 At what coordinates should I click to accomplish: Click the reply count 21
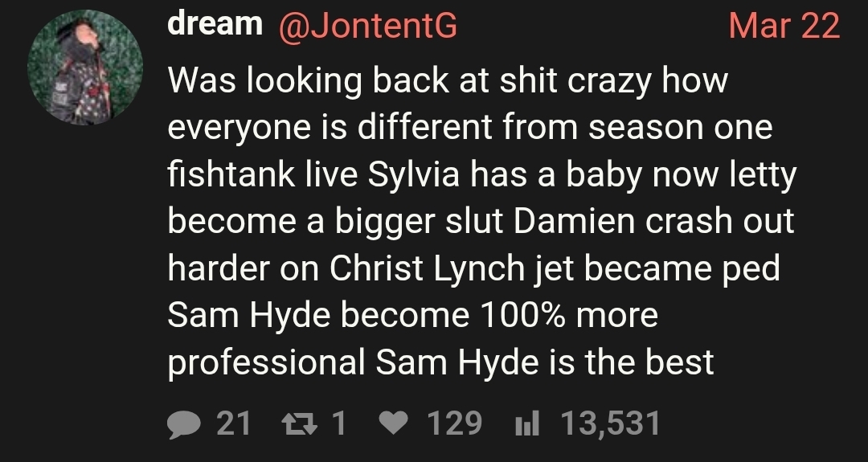click(233, 423)
